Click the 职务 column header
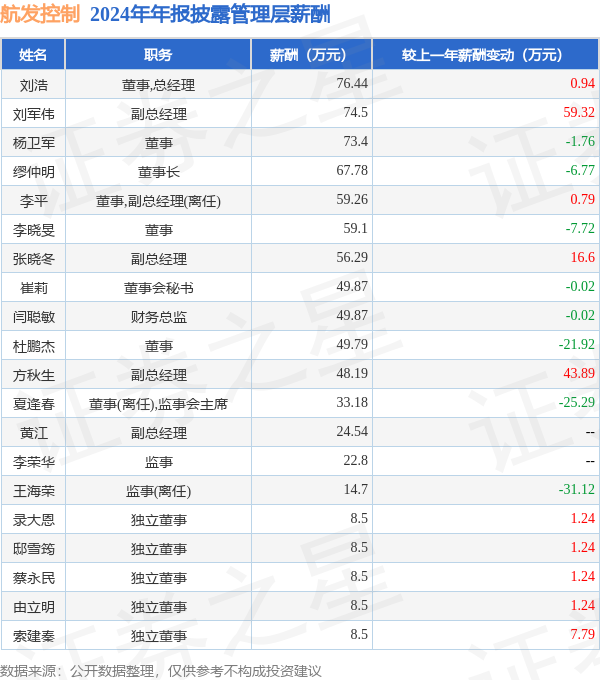 158,55
